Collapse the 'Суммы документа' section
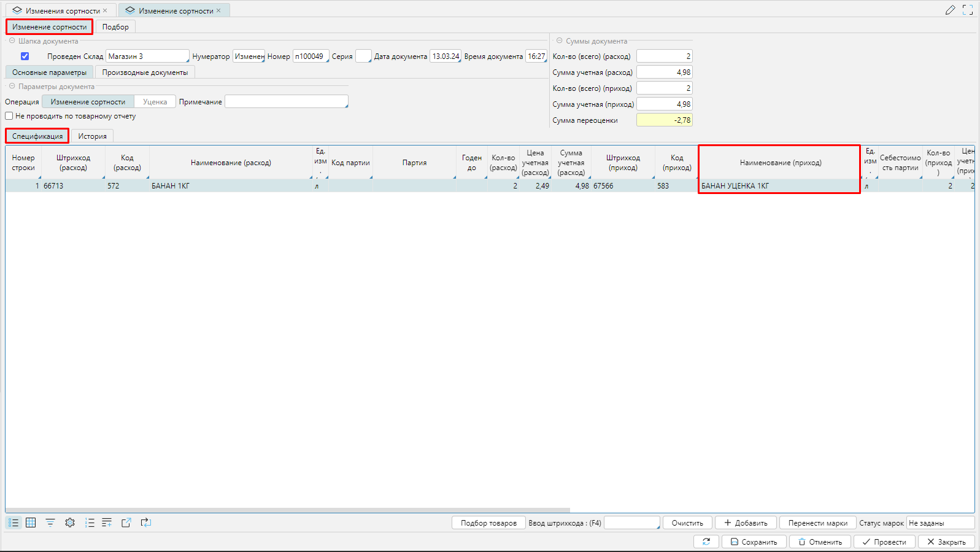The height and width of the screenshot is (552, 980). (559, 41)
